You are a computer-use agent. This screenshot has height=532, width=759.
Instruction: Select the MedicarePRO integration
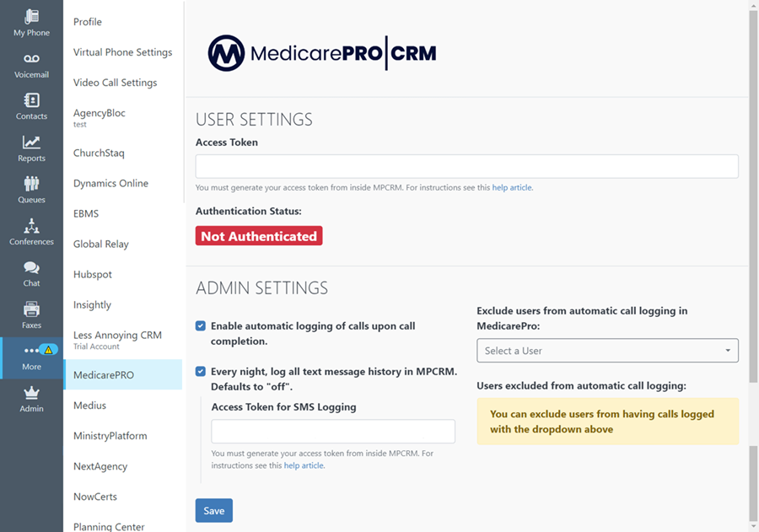point(123,374)
